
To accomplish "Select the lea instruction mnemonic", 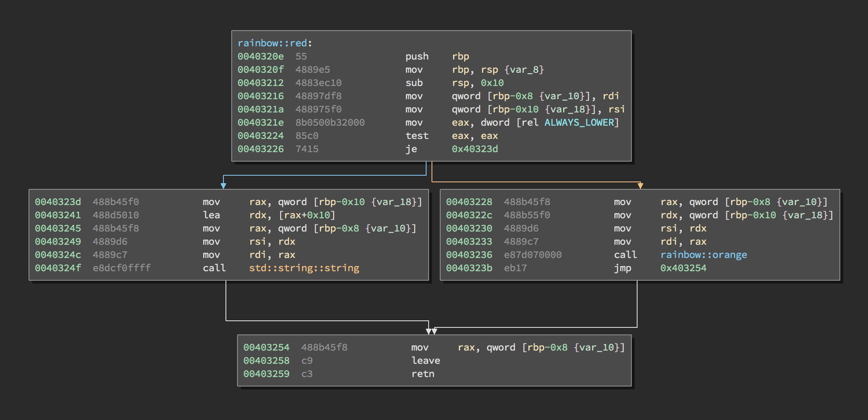I will pos(211,215).
